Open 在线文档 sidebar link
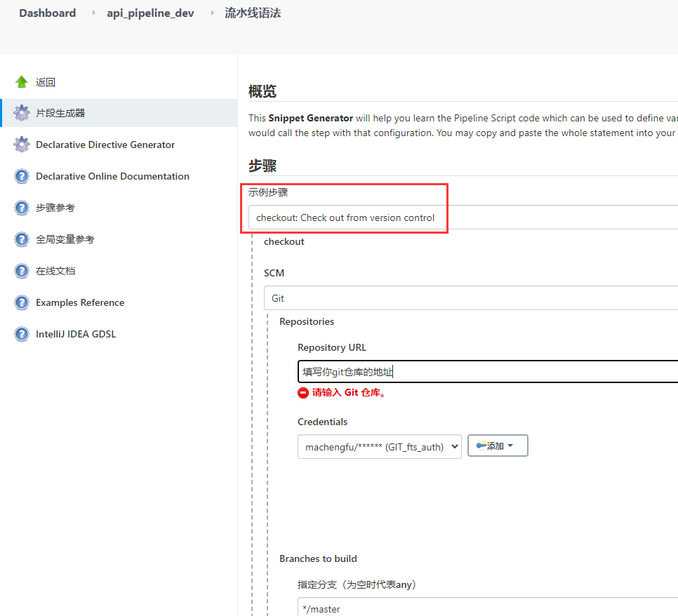 pyautogui.click(x=55, y=271)
